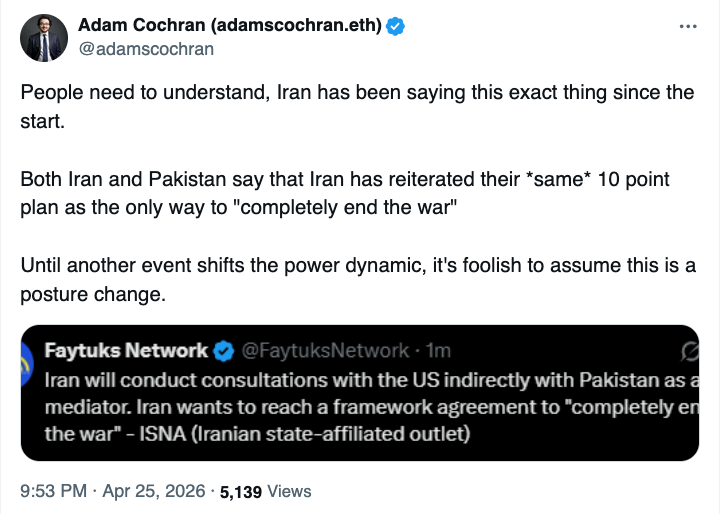Click the paragraph starting "People need to understand"
The height and width of the screenshot is (514, 721).
(356, 106)
